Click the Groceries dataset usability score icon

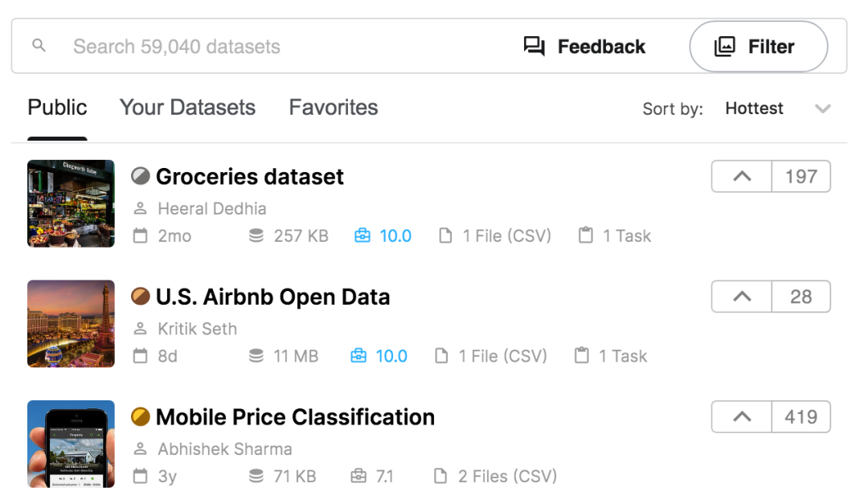(x=362, y=236)
